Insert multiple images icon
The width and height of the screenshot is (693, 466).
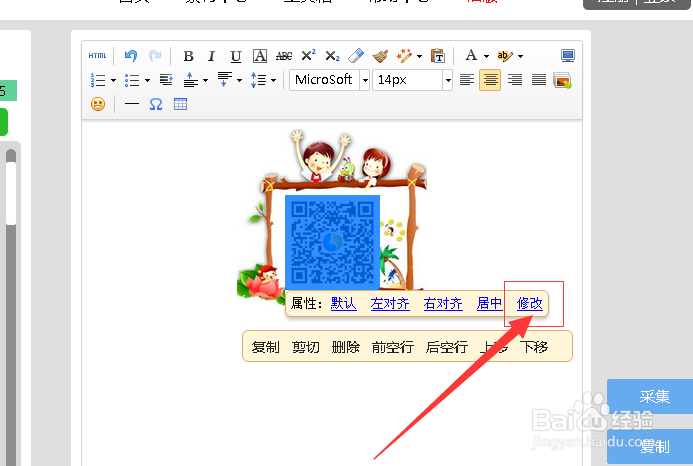[x=562, y=80]
